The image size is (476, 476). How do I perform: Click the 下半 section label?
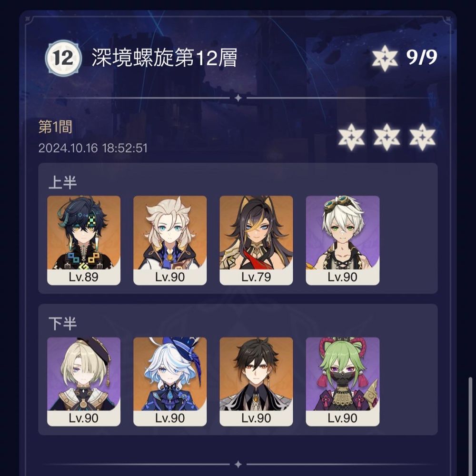coord(62,324)
